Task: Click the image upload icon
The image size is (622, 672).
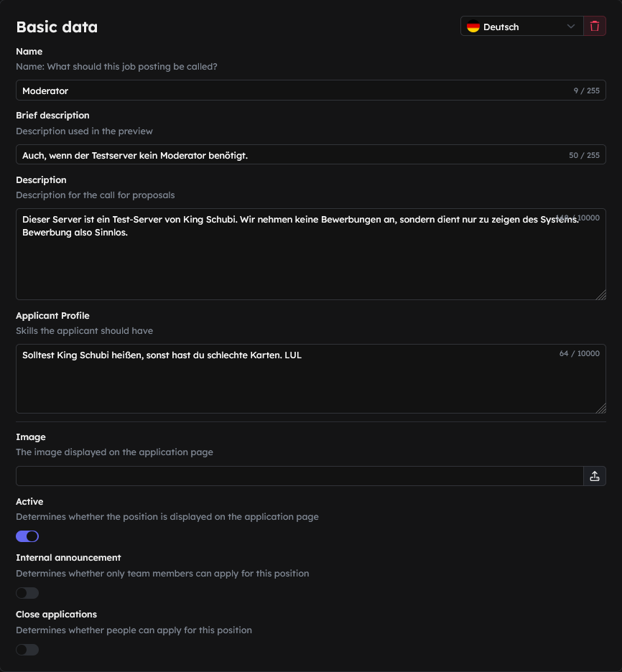Action: [x=595, y=476]
